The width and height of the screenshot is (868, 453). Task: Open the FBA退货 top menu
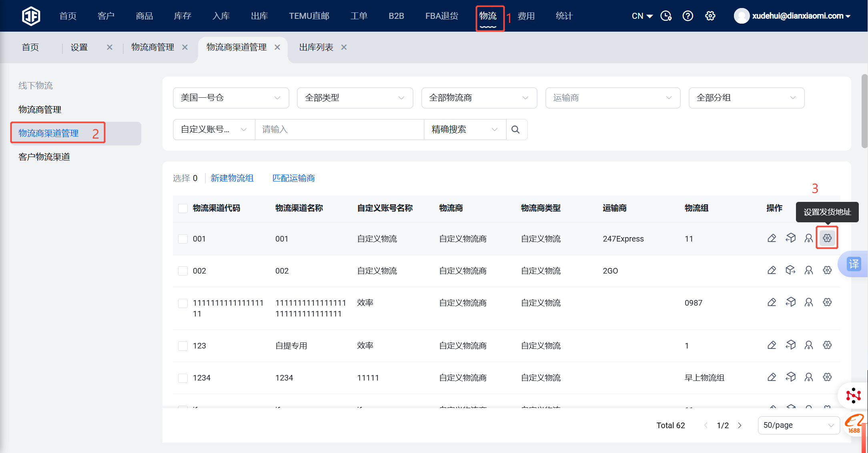442,16
